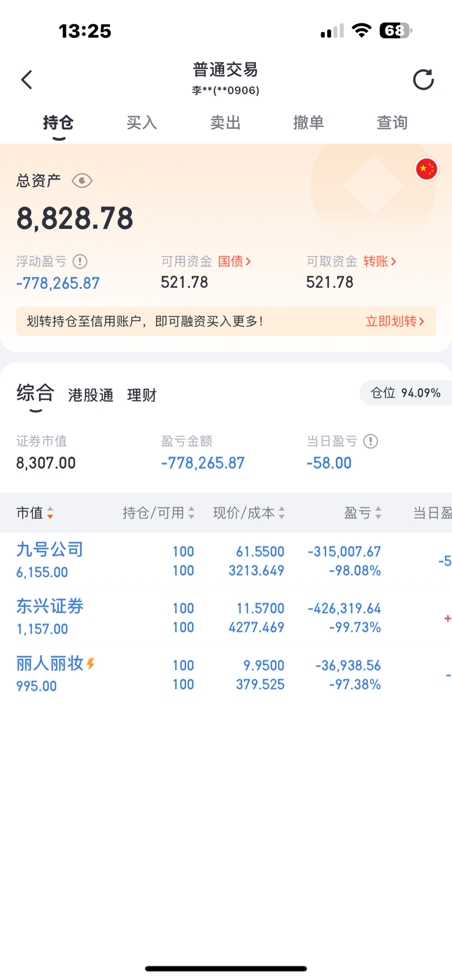Refresh the account data
The image size is (452, 980).
(423, 79)
